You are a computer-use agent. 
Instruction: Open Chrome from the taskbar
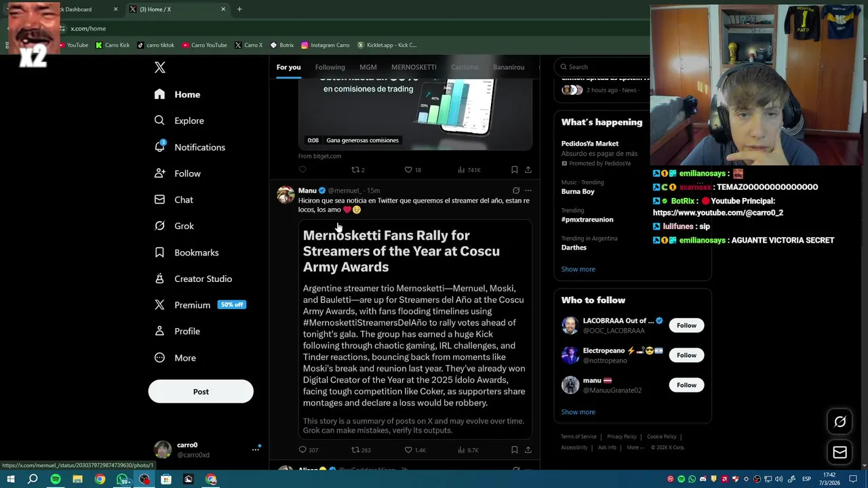(100, 479)
